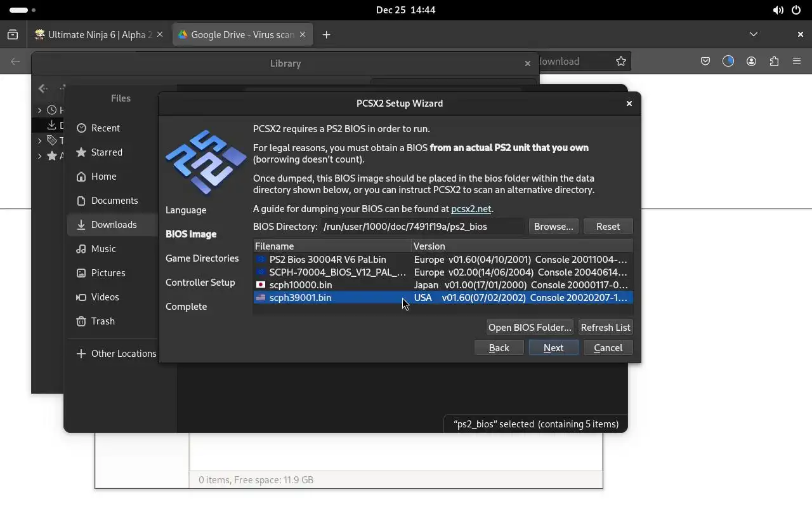Viewport: 812px width, 508px height.
Task: Open list all tabs dropdown
Action: (754, 34)
